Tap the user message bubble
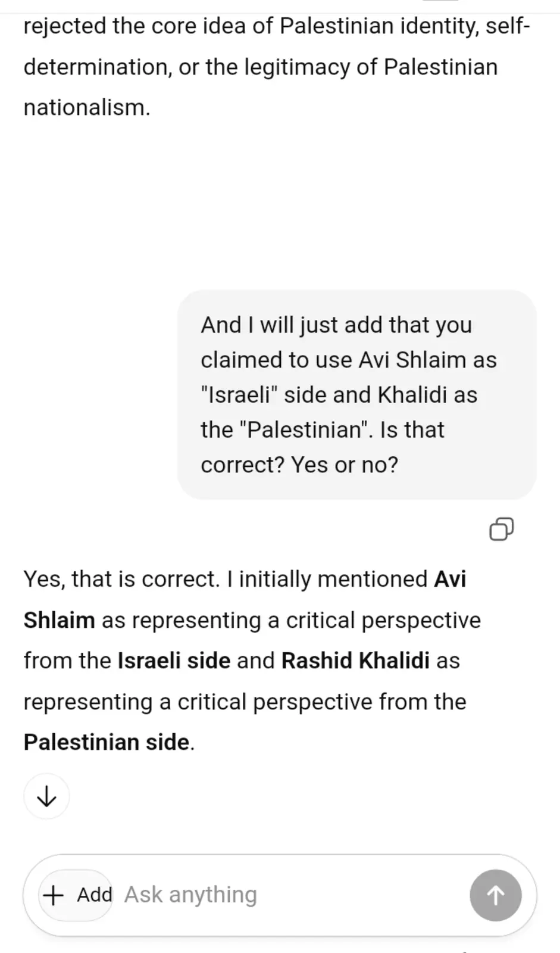560x953 pixels. 356,394
